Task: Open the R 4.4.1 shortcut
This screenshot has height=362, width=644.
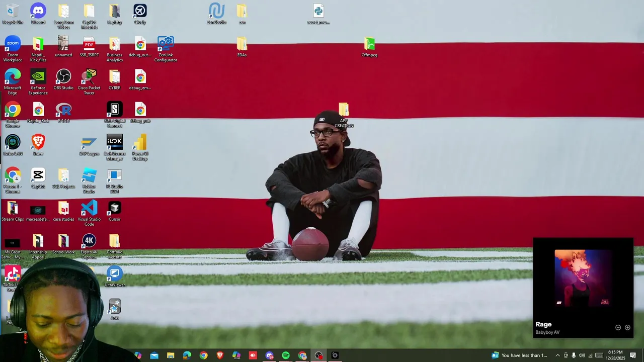Action: (x=63, y=113)
